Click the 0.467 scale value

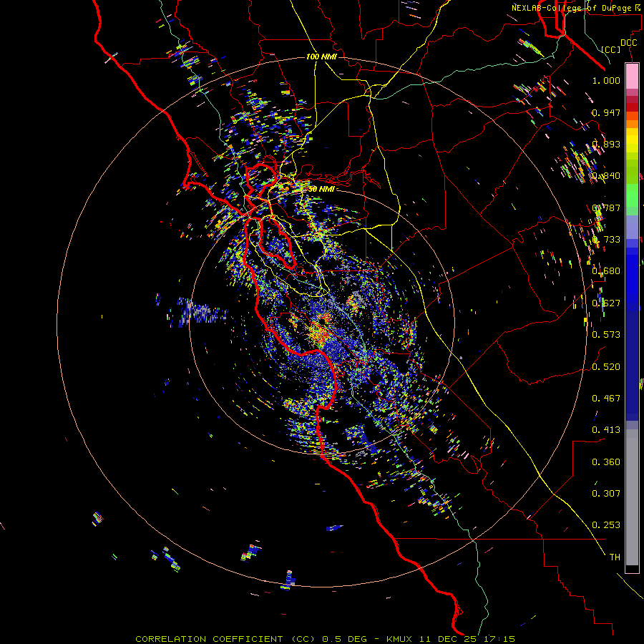pyautogui.click(x=606, y=399)
